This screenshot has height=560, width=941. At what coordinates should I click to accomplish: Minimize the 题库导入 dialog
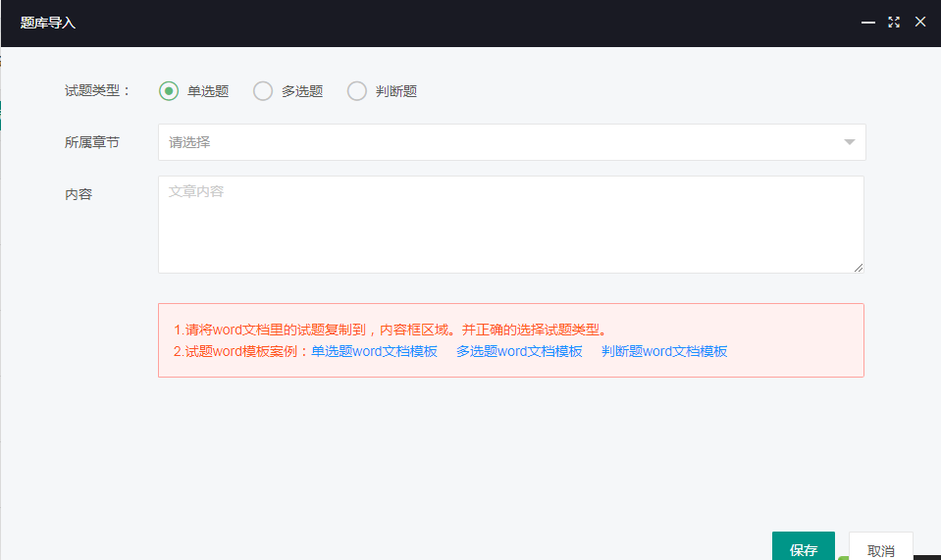[867, 23]
